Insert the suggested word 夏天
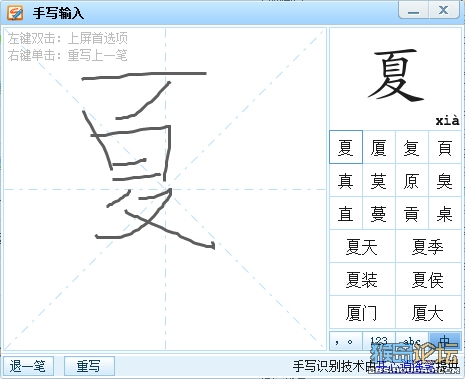465x379 pixels. coord(362,246)
